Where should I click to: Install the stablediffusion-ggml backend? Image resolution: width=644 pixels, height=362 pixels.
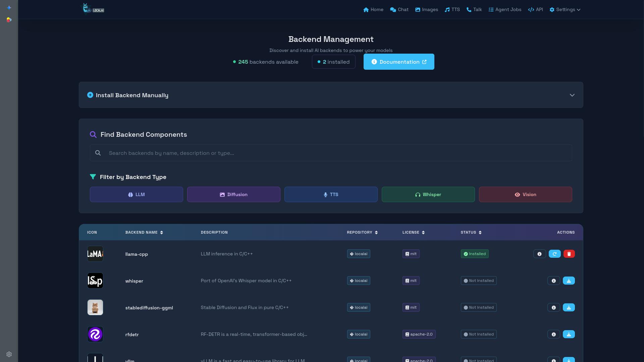pos(569,307)
